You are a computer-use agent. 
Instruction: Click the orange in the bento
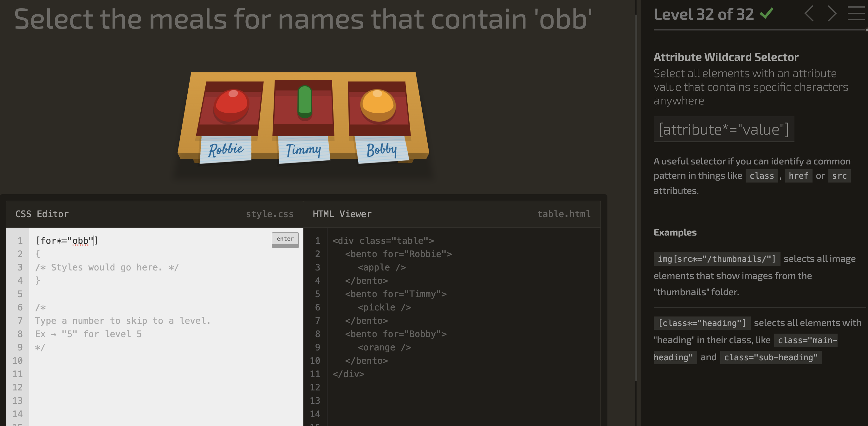(x=378, y=105)
